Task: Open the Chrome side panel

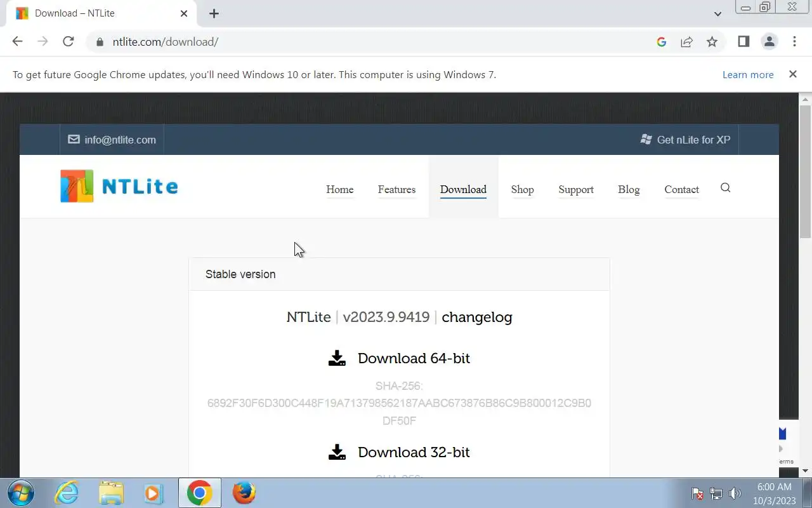Action: (743, 42)
